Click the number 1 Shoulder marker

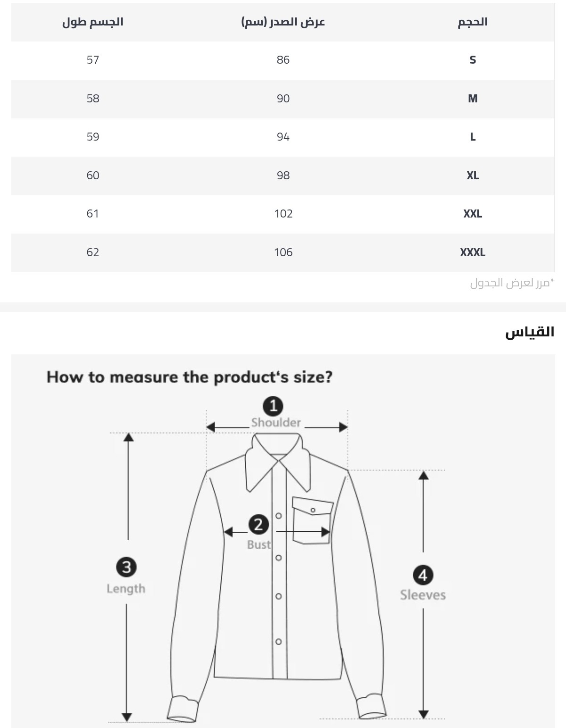pyautogui.click(x=273, y=406)
